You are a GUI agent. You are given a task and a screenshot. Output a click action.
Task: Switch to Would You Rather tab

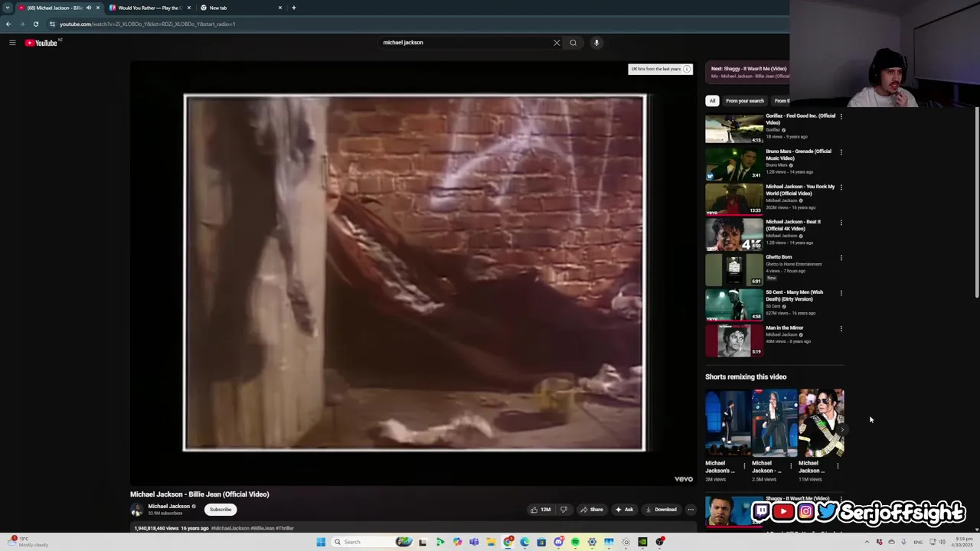pos(150,8)
